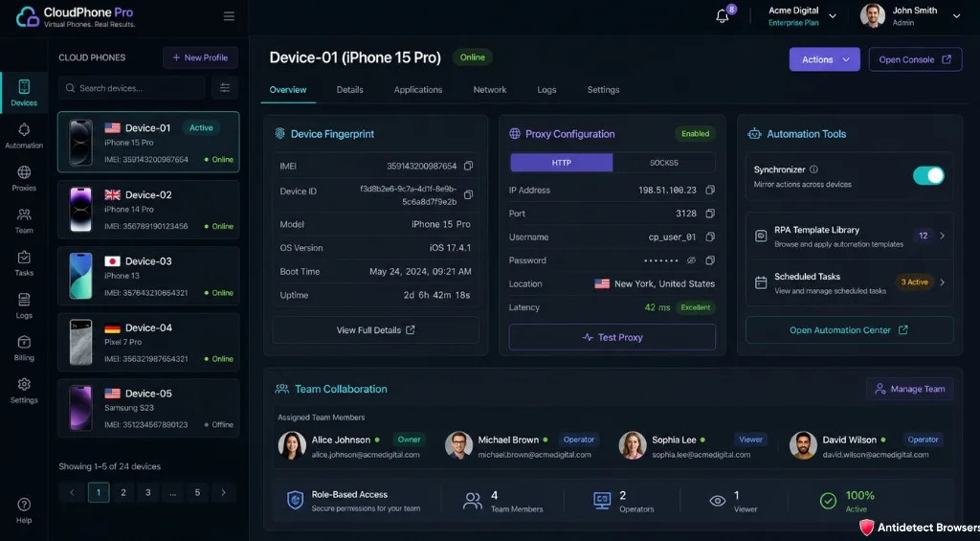The height and width of the screenshot is (541, 980).
Task: Go to previous devices page arrow
Action: pos(72,492)
